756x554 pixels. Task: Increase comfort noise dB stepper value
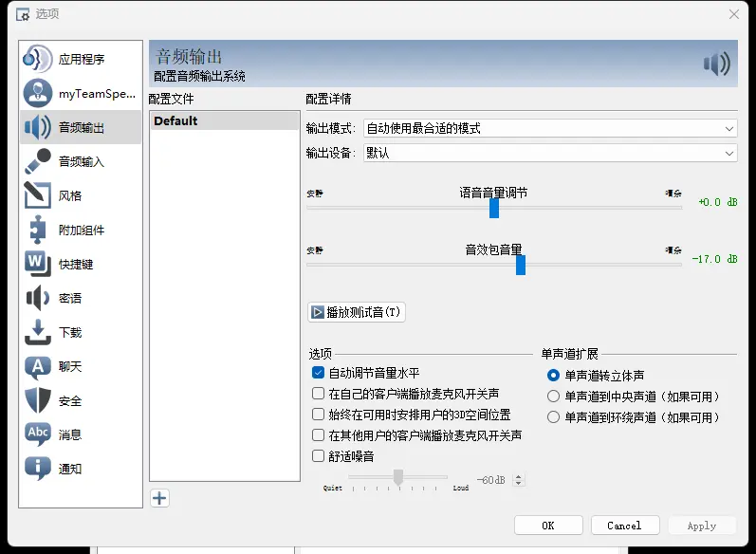pyautogui.click(x=518, y=476)
